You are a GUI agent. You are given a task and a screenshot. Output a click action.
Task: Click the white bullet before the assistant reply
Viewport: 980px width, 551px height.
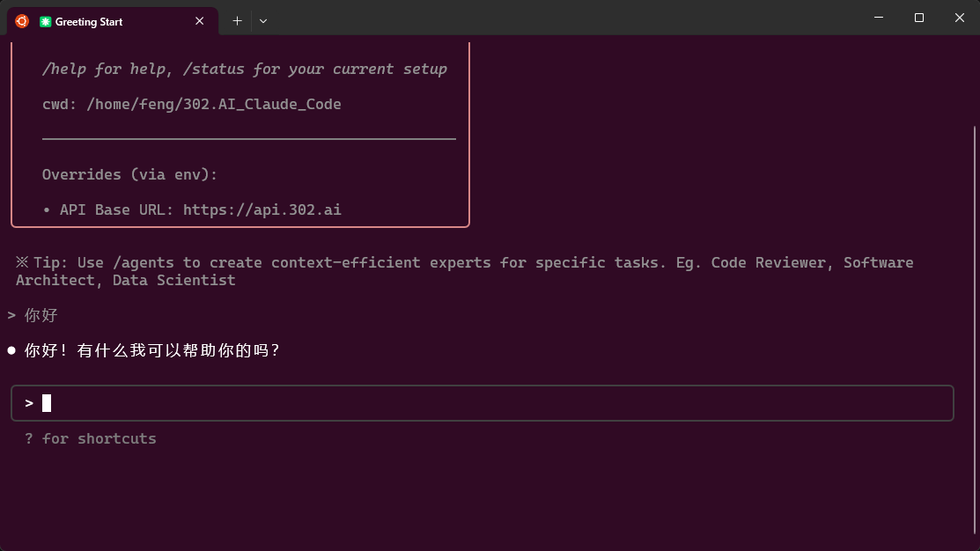tap(11, 350)
